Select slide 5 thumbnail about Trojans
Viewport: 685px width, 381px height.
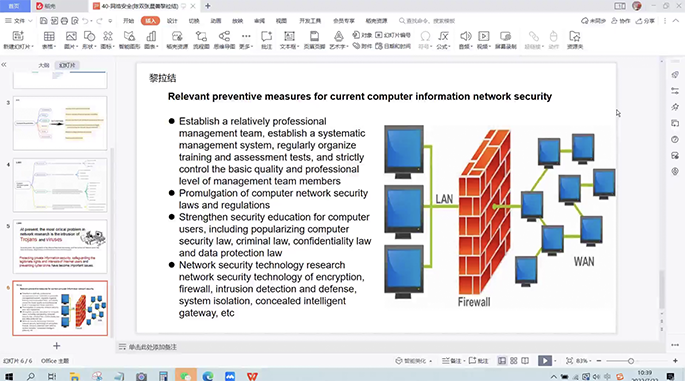click(60, 246)
